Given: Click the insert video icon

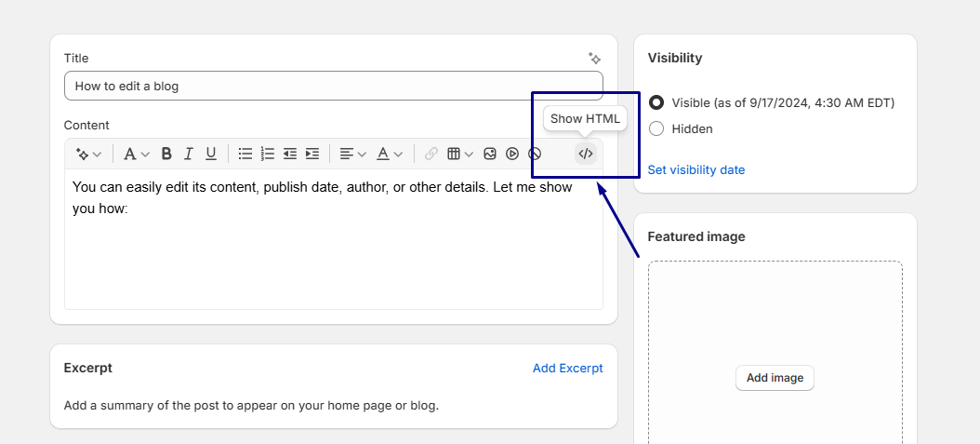Looking at the screenshot, I should click(512, 154).
